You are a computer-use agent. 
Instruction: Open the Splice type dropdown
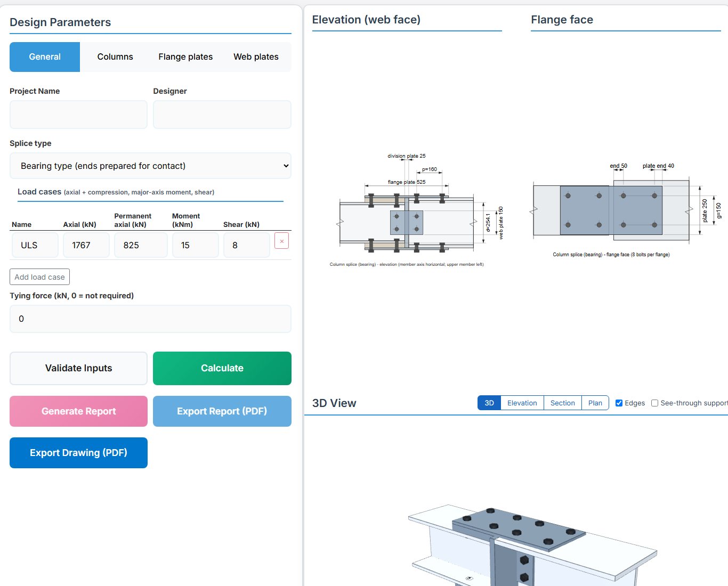click(x=150, y=166)
